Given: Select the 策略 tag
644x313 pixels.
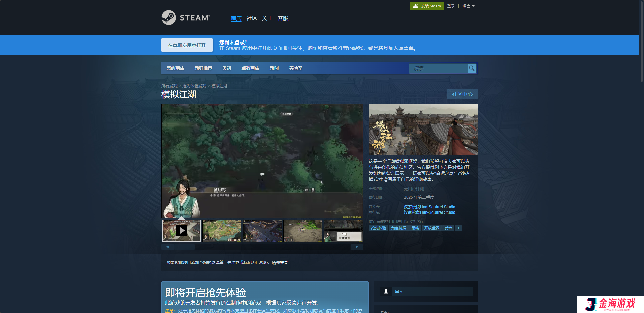Looking at the screenshot, I should coord(415,228).
